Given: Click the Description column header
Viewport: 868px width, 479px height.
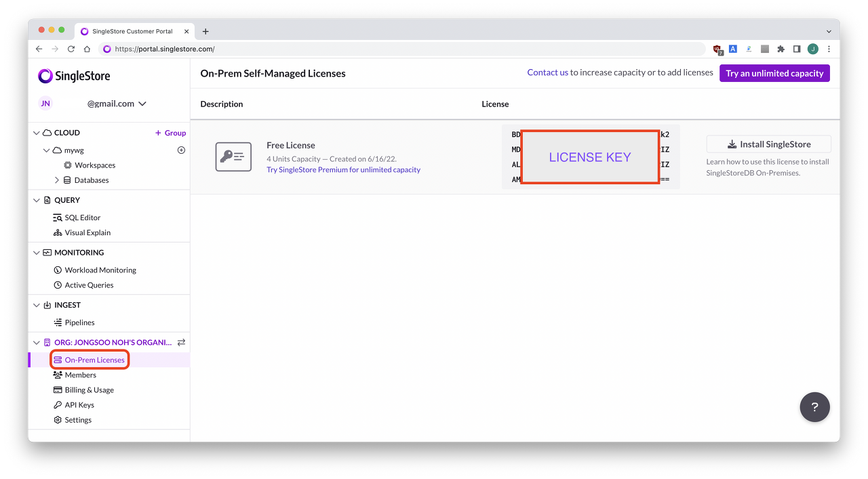Looking at the screenshot, I should pos(222,104).
